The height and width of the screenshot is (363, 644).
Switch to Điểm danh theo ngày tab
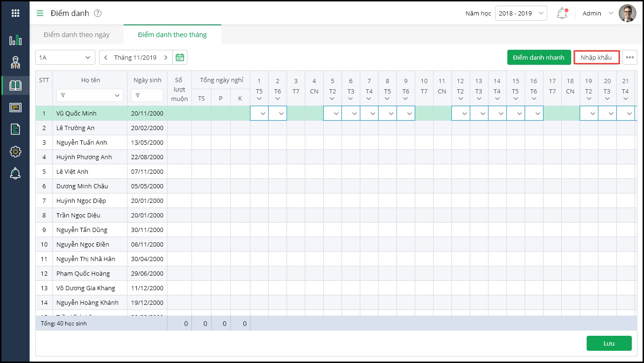click(77, 35)
